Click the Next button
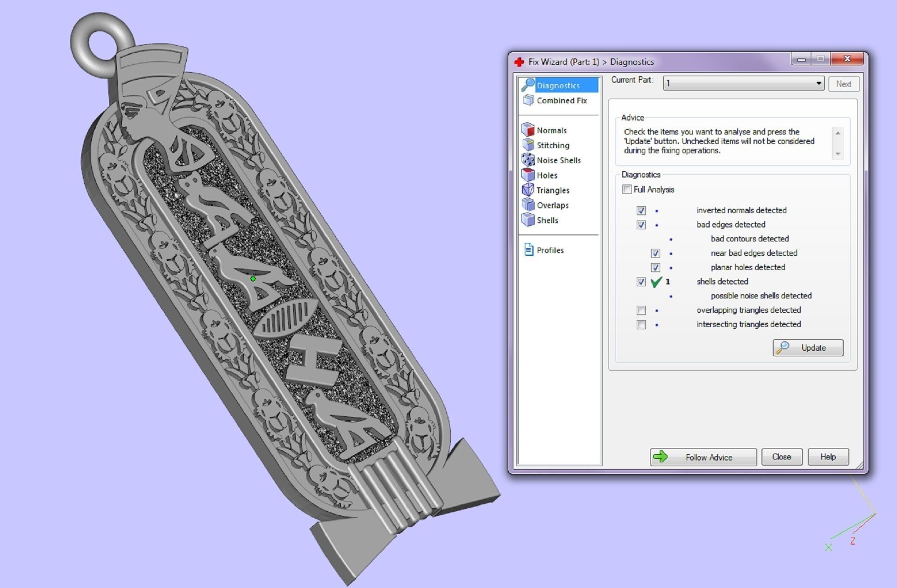Image resolution: width=897 pixels, height=588 pixels. [843, 84]
